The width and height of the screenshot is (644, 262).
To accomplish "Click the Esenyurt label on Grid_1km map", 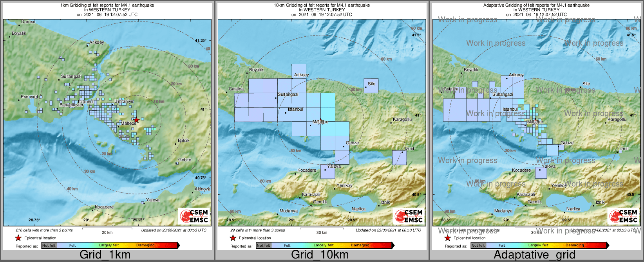I will click(x=29, y=97).
